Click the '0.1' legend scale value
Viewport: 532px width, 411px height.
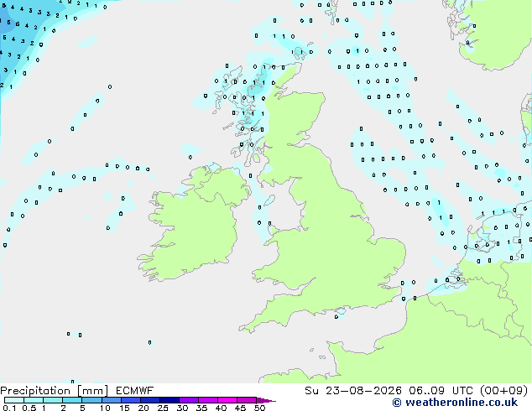pyautogui.click(x=9, y=408)
